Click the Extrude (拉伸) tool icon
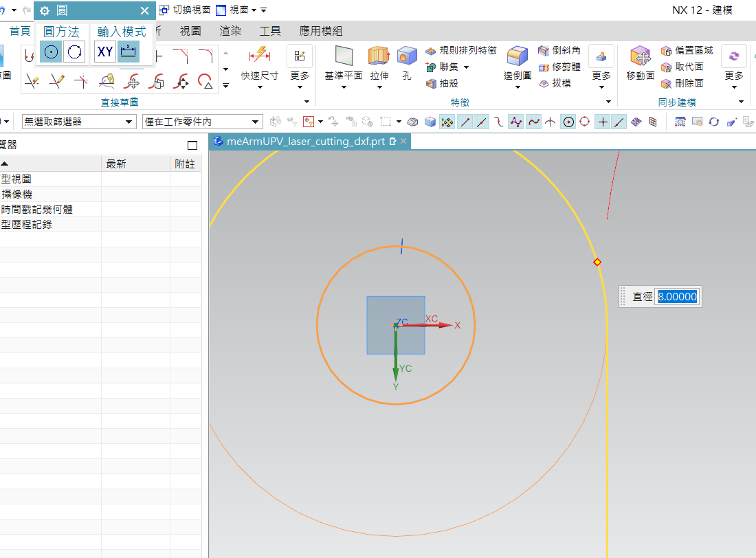 tap(379, 56)
